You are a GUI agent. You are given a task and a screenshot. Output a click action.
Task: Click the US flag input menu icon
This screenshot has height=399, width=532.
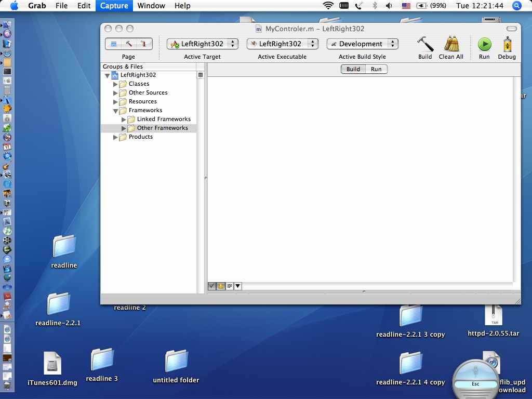point(406,6)
